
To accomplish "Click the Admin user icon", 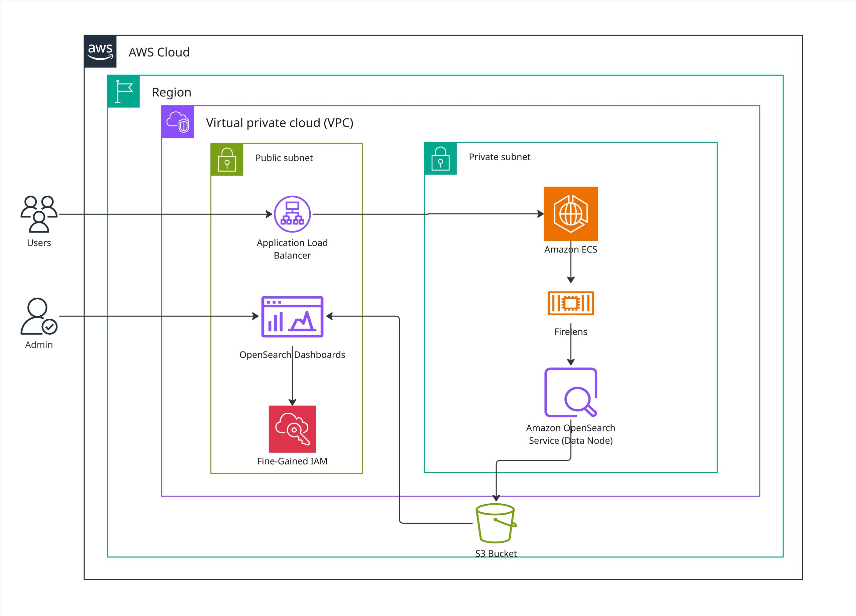I will [39, 316].
